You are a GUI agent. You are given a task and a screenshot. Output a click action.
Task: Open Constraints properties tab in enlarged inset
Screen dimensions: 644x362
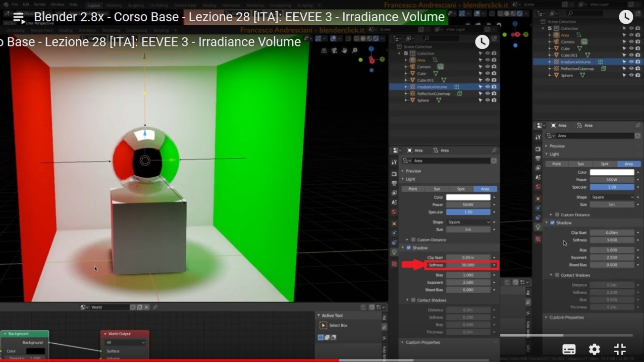(x=394, y=243)
